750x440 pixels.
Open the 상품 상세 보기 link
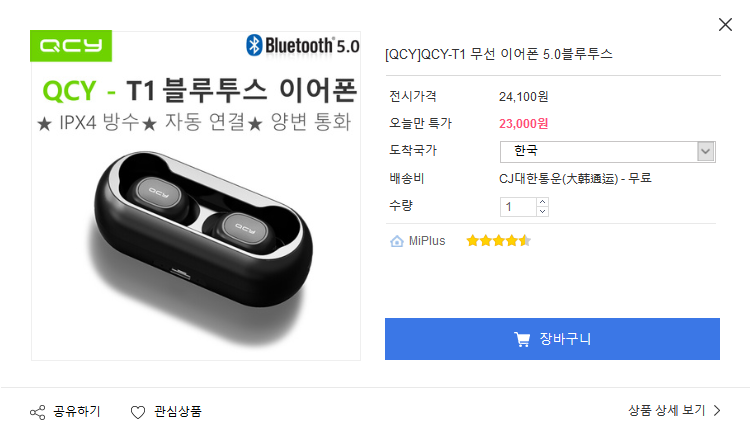(x=667, y=410)
